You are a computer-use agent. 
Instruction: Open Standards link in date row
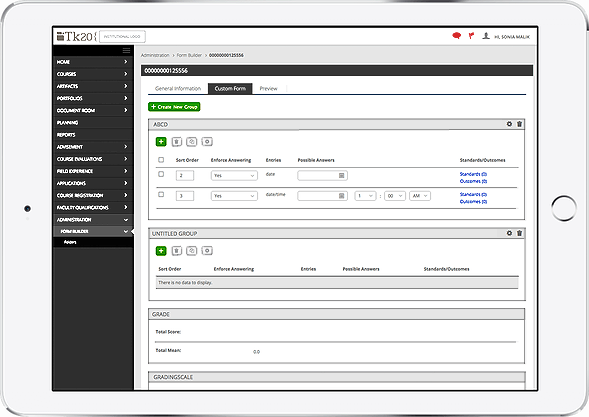(473, 174)
